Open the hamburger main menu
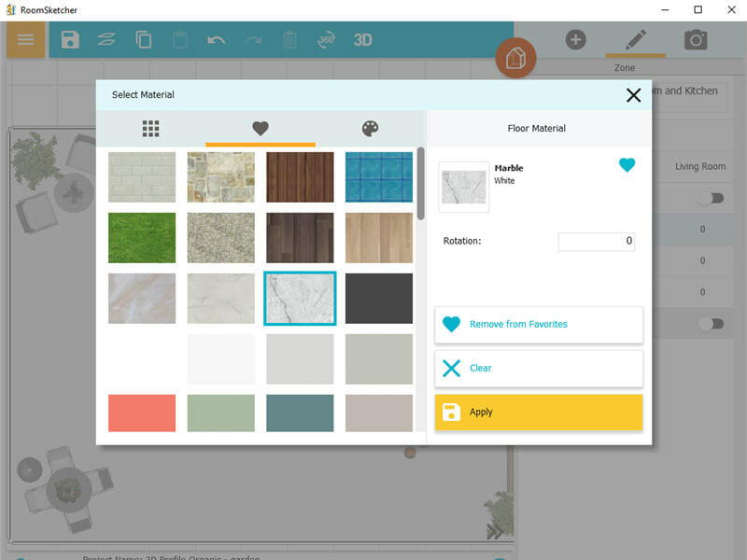 pyautogui.click(x=25, y=39)
